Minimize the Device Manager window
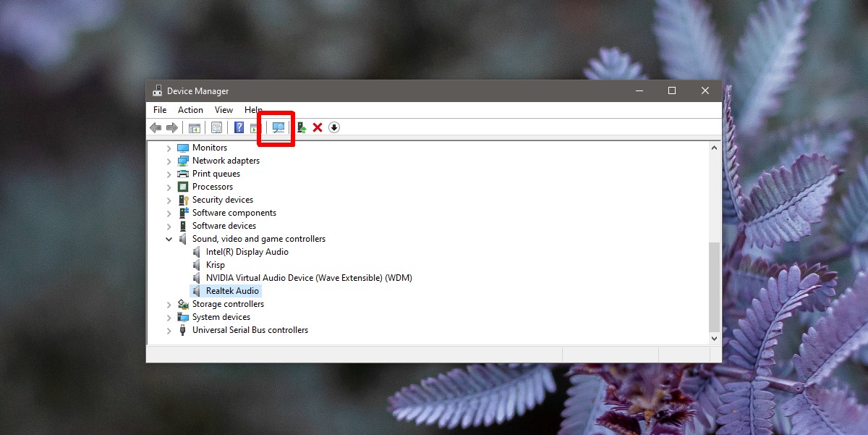 click(x=639, y=90)
